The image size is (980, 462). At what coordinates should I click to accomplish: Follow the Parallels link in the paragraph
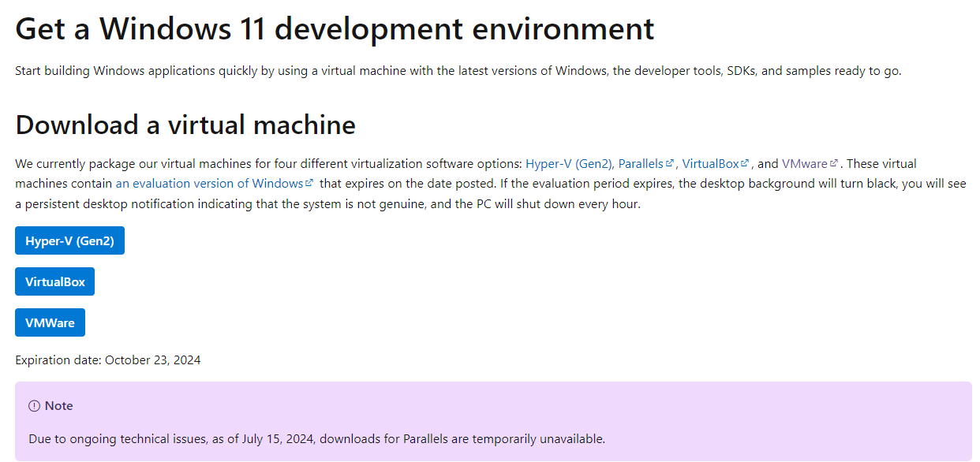641,164
